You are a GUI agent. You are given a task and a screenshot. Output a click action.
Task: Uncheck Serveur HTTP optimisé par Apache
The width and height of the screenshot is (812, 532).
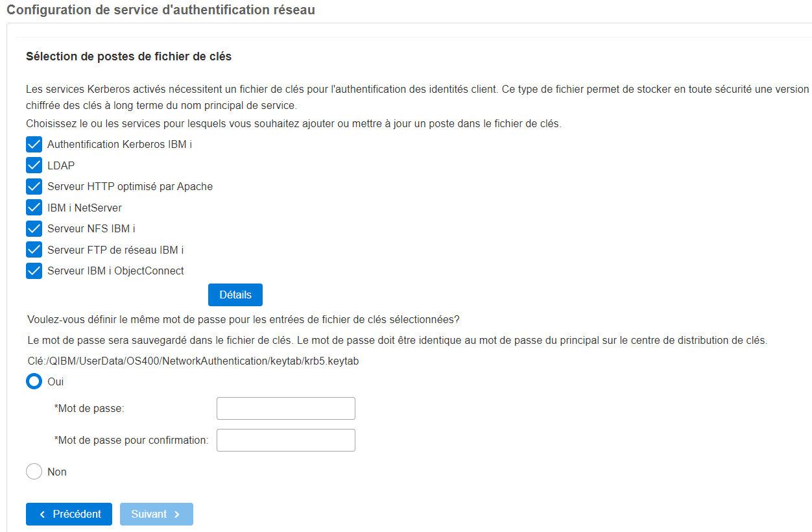(34, 186)
